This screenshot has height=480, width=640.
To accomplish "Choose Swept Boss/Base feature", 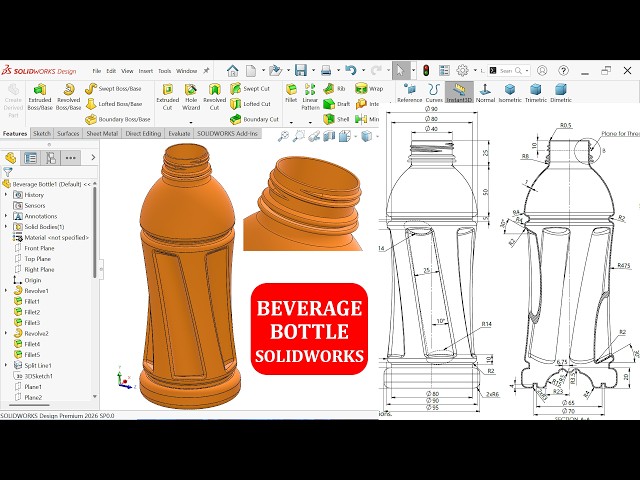I will click(x=113, y=89).
